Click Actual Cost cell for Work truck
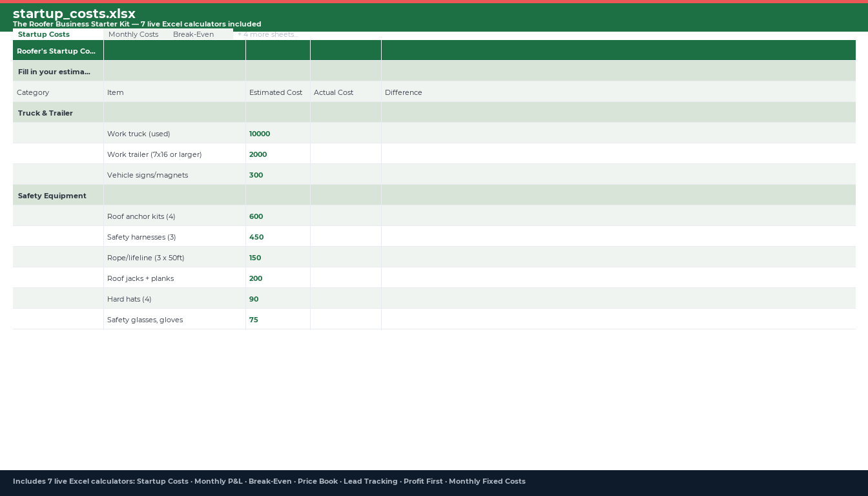 [346, 133]
